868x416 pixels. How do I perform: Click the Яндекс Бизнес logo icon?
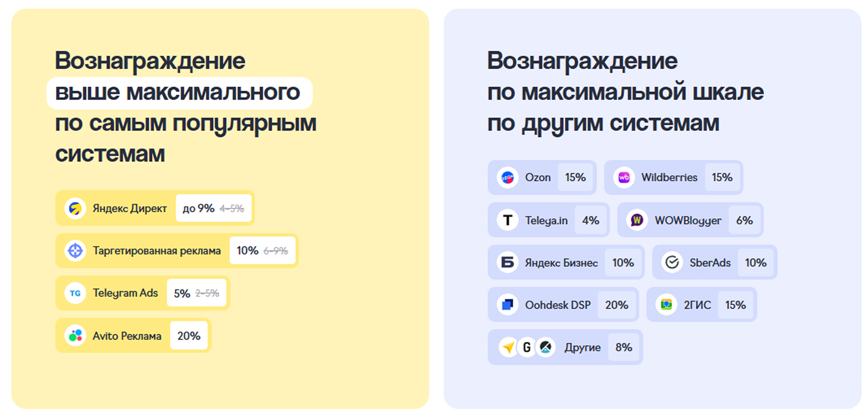coord(507,263)
